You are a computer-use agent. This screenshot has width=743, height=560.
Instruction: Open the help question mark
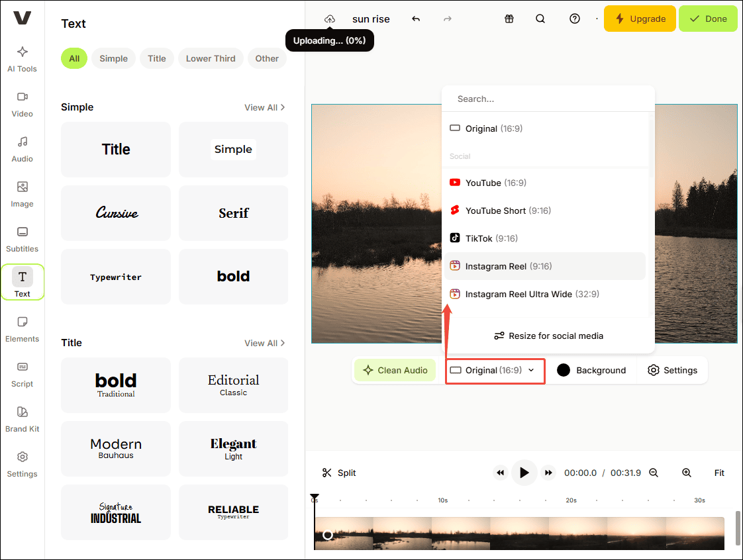tap(574, 19)
